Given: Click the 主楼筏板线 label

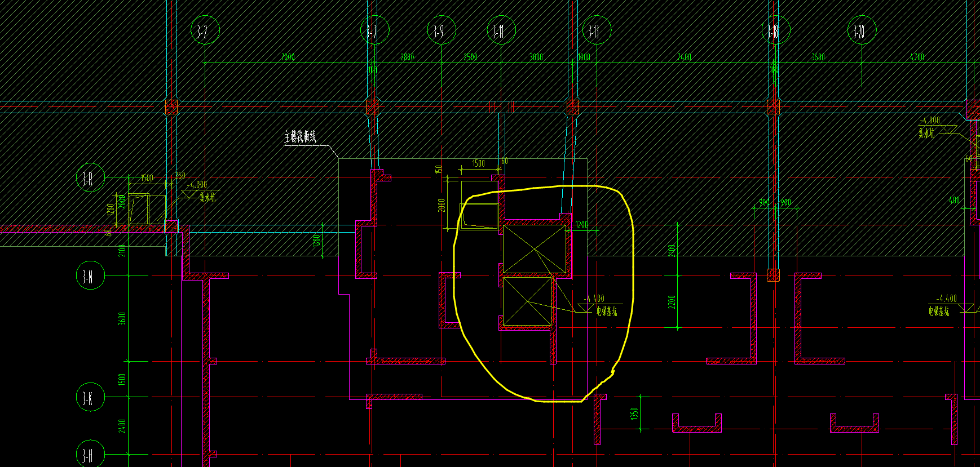Looking at the screenshot, I should 300,136.
